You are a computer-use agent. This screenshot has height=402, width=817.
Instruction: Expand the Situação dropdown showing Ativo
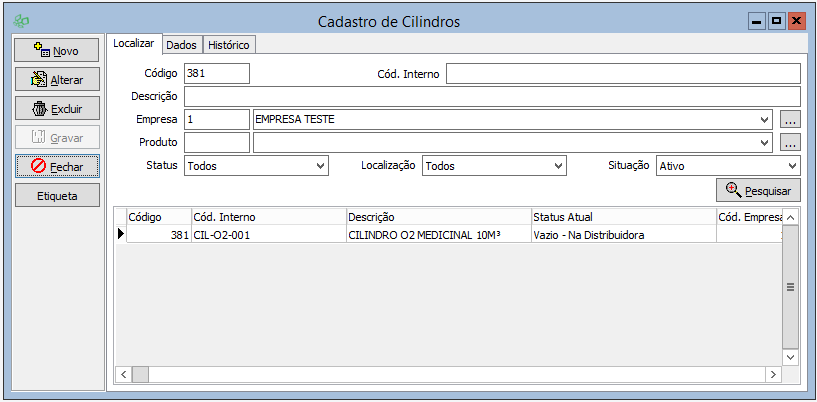click(791, 166)
